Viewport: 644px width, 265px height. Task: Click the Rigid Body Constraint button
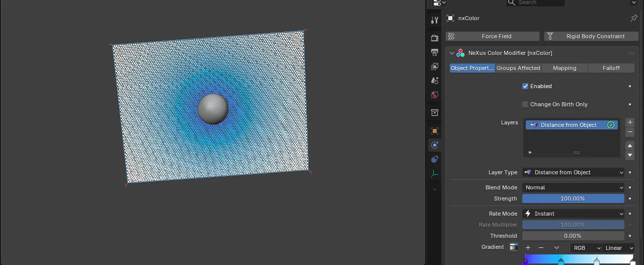[x=591, y=36]
